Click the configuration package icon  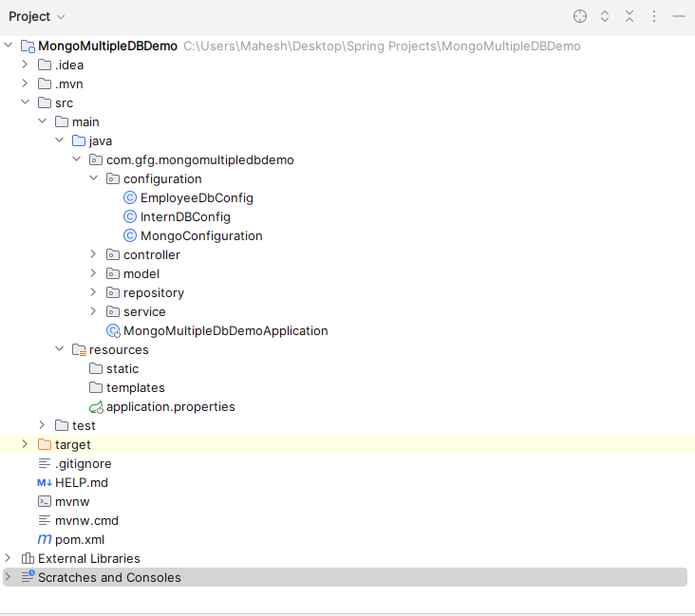click(113, 178)
